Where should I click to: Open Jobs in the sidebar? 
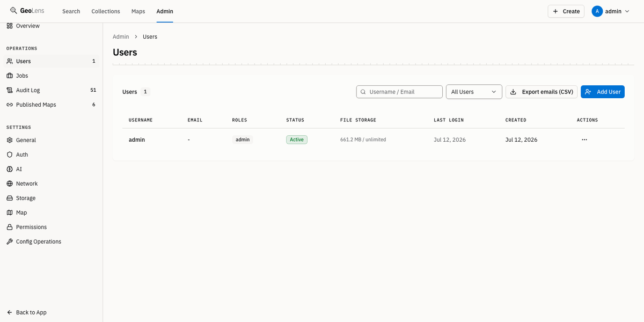51,76
